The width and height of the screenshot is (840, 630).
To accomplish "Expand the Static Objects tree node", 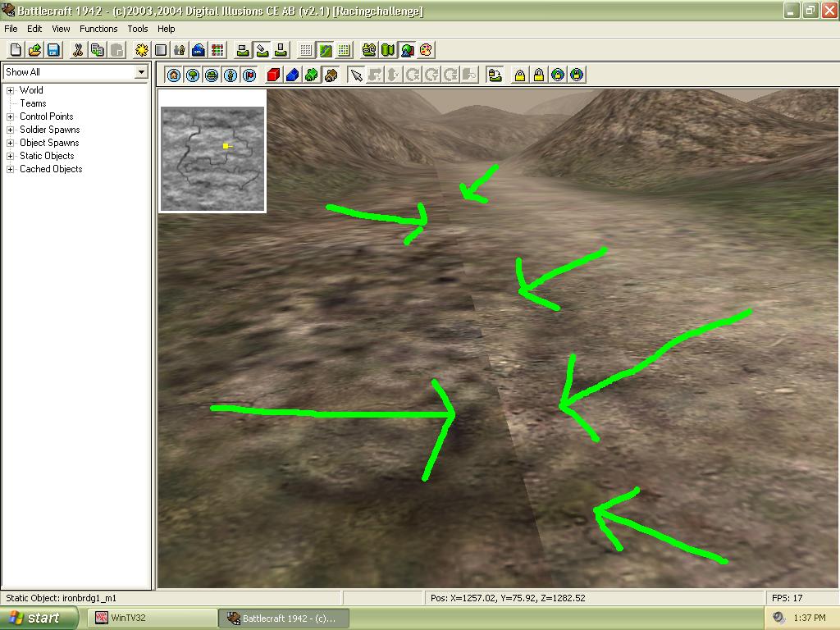I will pos(11,156).
